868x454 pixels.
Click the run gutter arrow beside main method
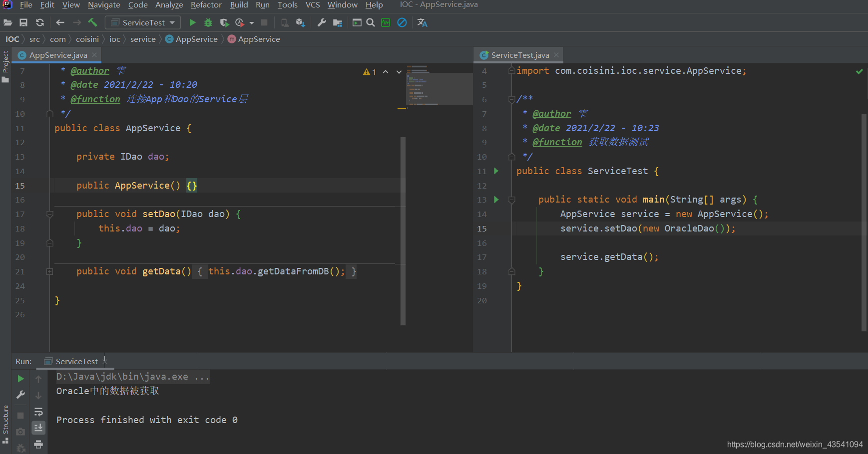point(496,199)
